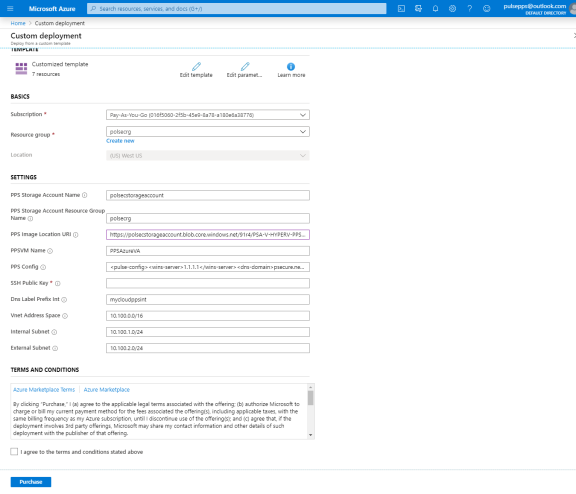Click the Edit parameters pencil
The height and width of the screenshot is (494, 576).
click(245, 66)
